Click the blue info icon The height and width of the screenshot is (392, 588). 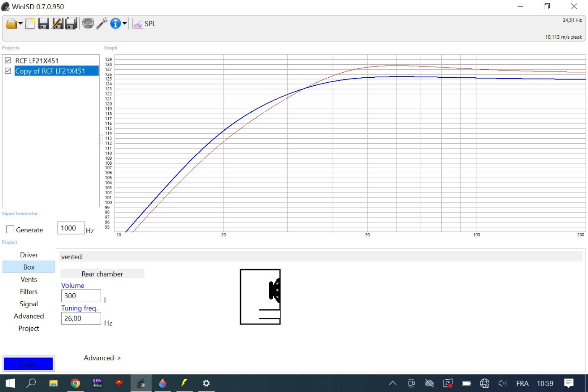115,24
